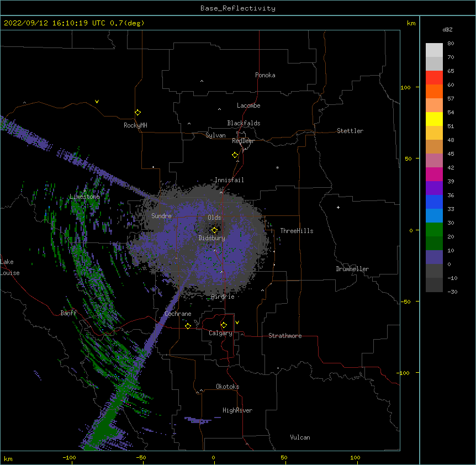
Task: Select the Cochrane town label
Action: [x=178, y=314]
